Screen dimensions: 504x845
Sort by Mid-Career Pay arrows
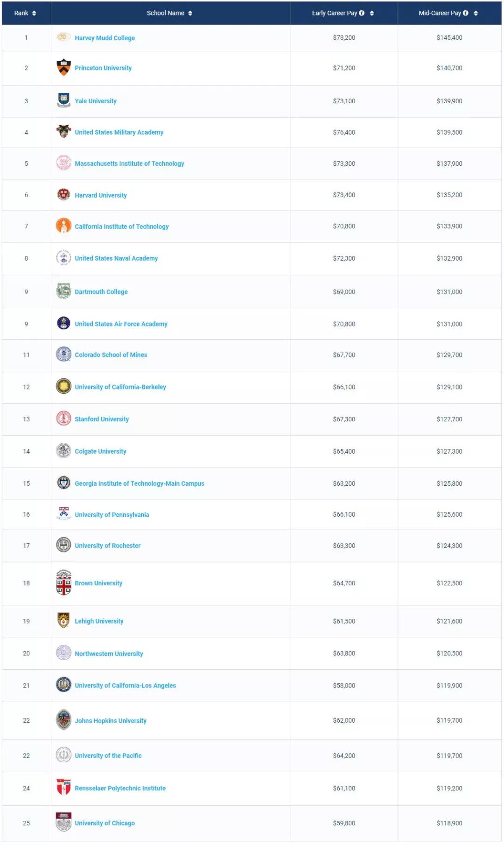click(x=476, y=13)
